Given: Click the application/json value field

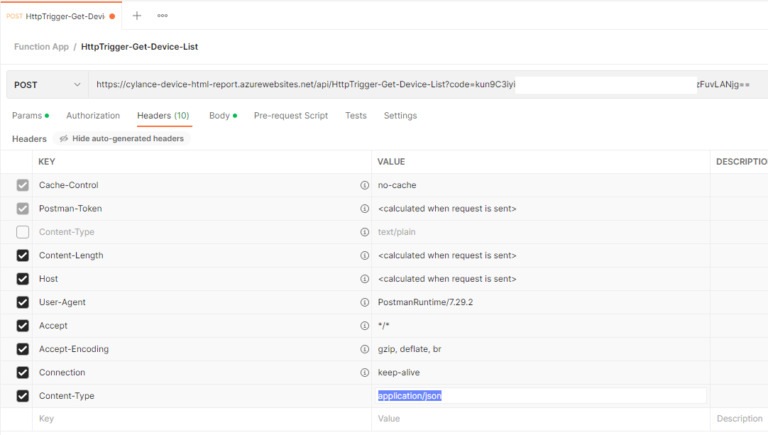Looking at the screenshot, I should [541, 396].
